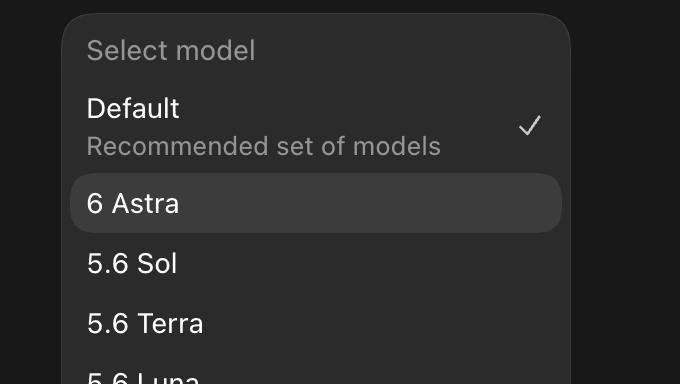Click the word Astra in highlighted row

point(145,203)
